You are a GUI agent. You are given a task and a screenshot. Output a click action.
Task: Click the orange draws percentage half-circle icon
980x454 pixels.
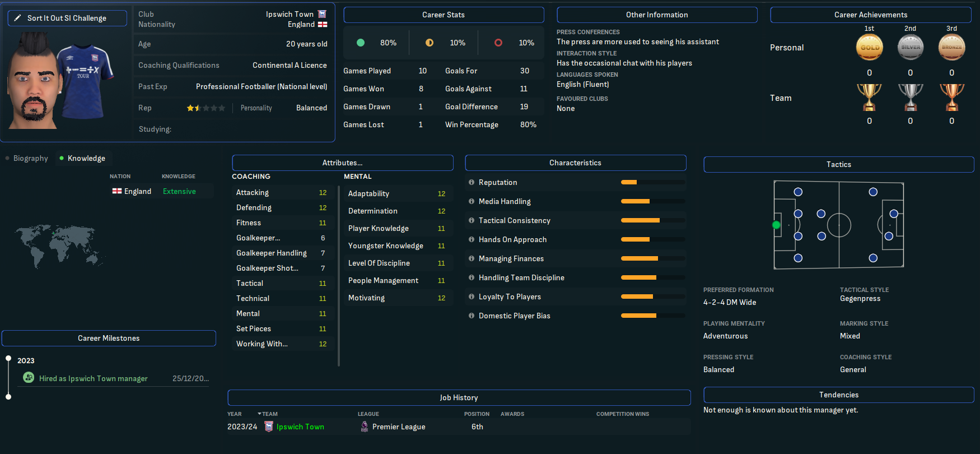(x=430, y=43)
